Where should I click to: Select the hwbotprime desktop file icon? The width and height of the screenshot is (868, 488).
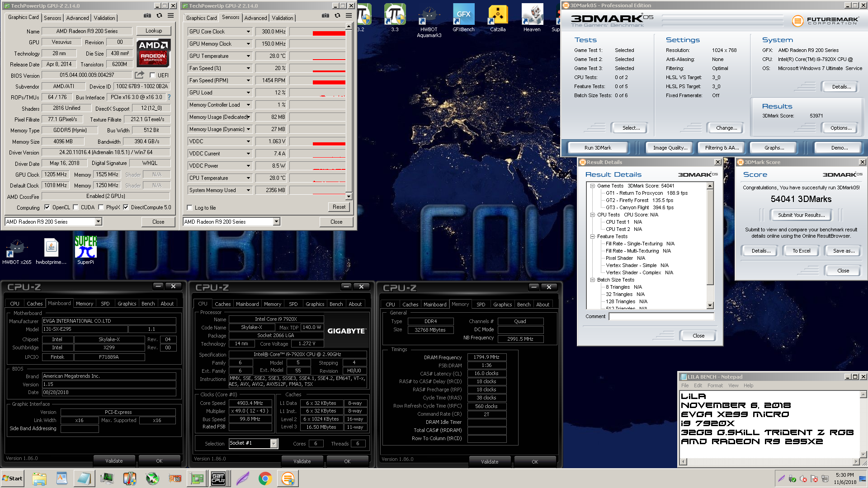51,251
